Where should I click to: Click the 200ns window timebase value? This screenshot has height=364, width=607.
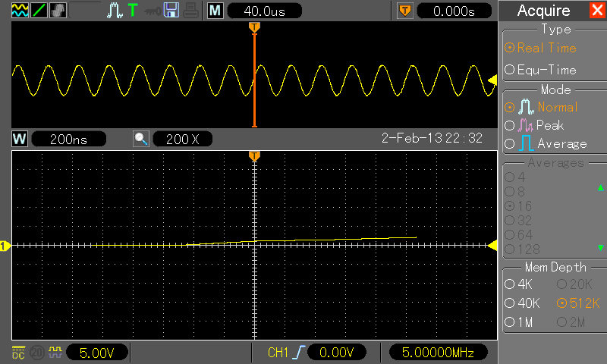click(68, 140)
